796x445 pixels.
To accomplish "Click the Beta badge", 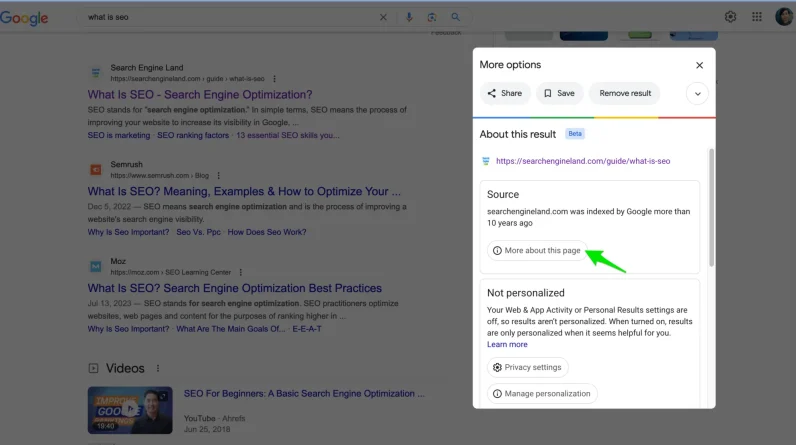I will pyautogui.click(x=575, y=134).
